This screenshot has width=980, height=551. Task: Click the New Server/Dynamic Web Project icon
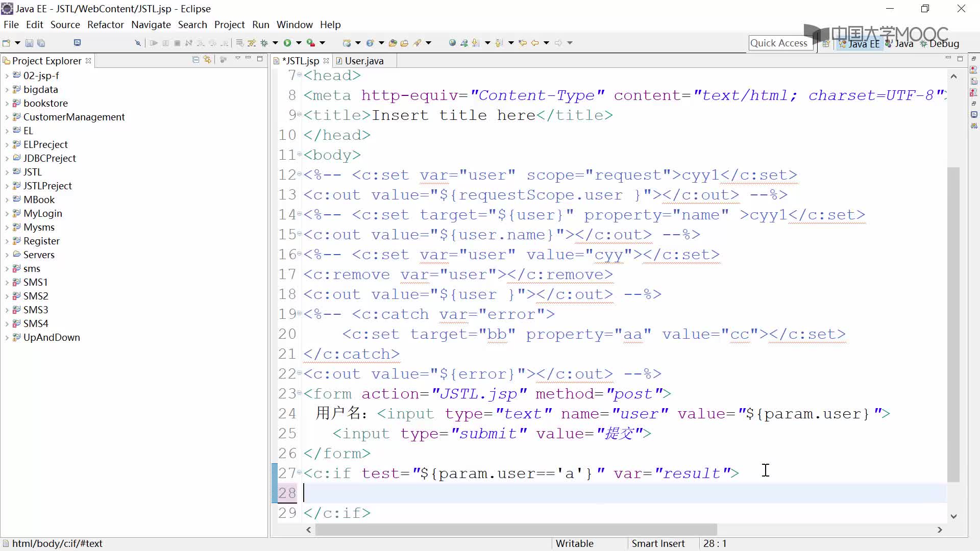tap(347, 43)
